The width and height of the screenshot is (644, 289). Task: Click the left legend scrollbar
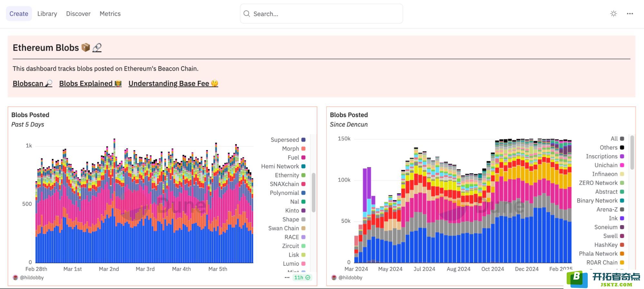point(313,193)
